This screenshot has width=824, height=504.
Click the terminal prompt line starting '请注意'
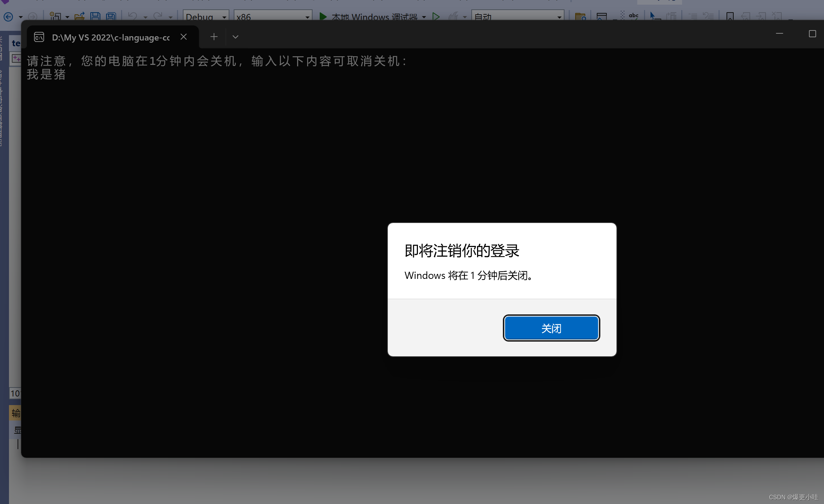coord(217,61)
